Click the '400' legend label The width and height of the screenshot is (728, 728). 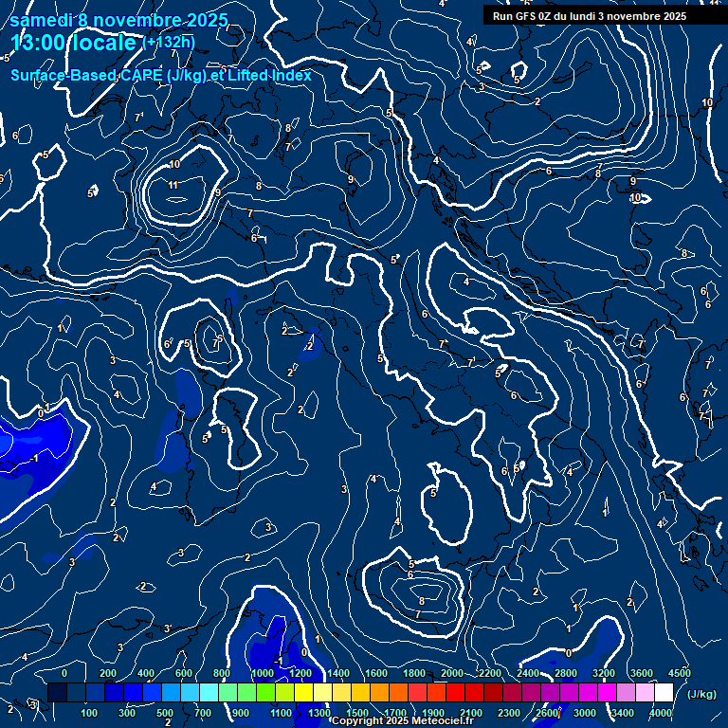[x=146, y=673]
